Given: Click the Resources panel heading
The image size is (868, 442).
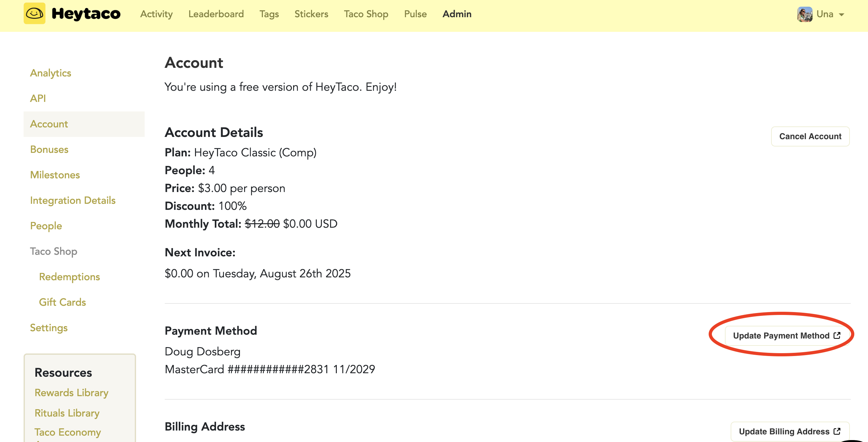Looking at the screenshot, I should pyautogui.click(x=63, y=373).
